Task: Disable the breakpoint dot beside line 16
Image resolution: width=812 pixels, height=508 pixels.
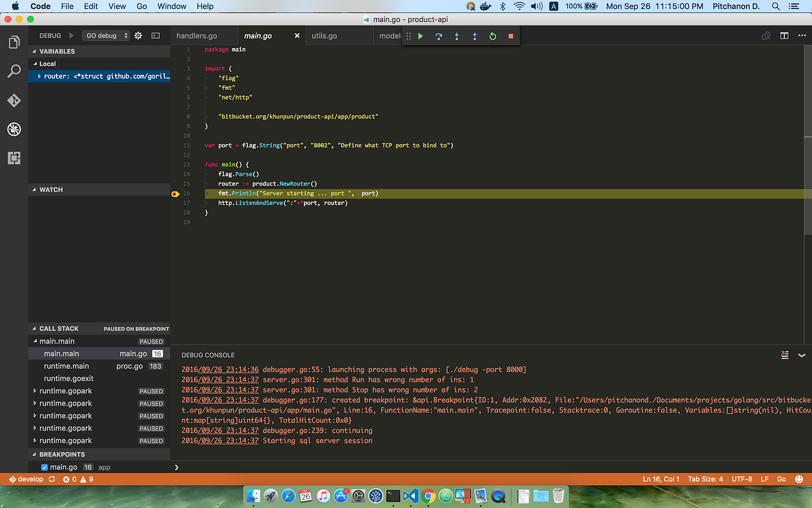Action: point(175,194)
